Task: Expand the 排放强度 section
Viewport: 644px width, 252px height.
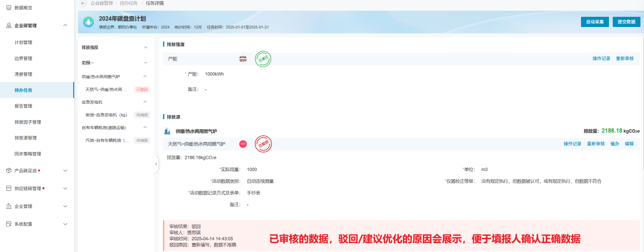Action: (145, 47)
